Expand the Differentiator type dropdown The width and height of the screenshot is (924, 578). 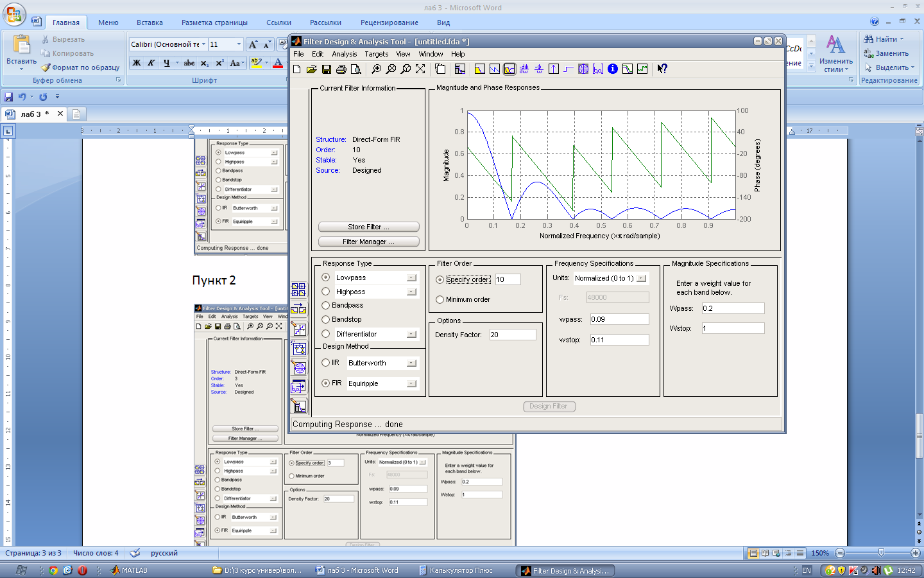tap(411, 334)
